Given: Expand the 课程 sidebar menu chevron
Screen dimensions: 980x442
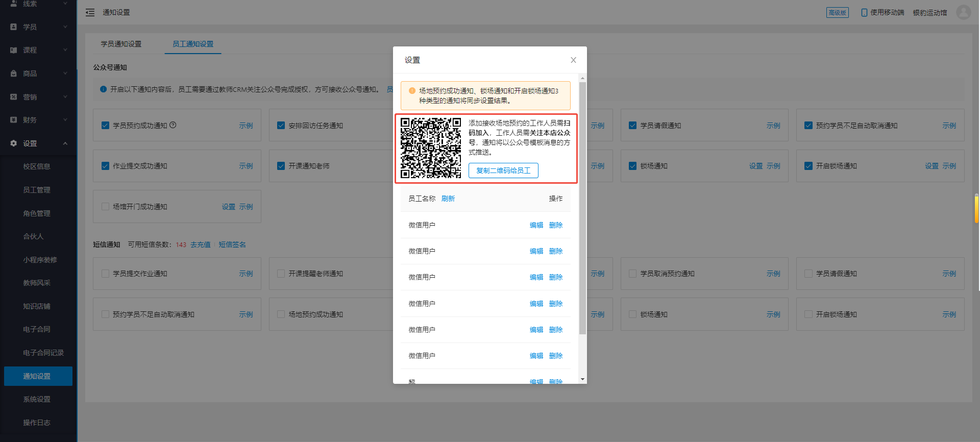Looking at the screenshot, I should point(65,50).
